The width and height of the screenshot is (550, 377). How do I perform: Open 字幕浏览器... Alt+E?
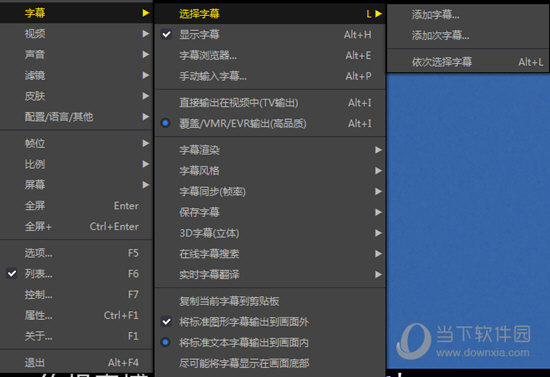(x=270, y=55)
